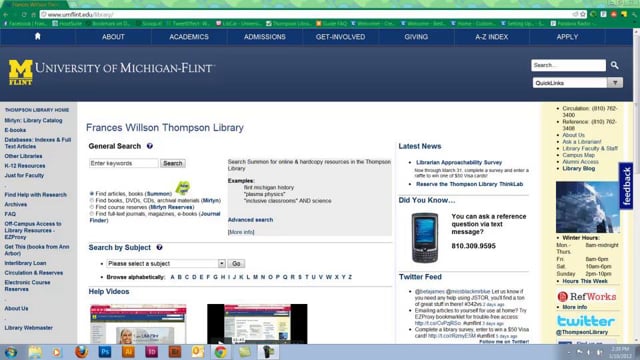Open Library Webmaster sidebar link

[29, 327]
